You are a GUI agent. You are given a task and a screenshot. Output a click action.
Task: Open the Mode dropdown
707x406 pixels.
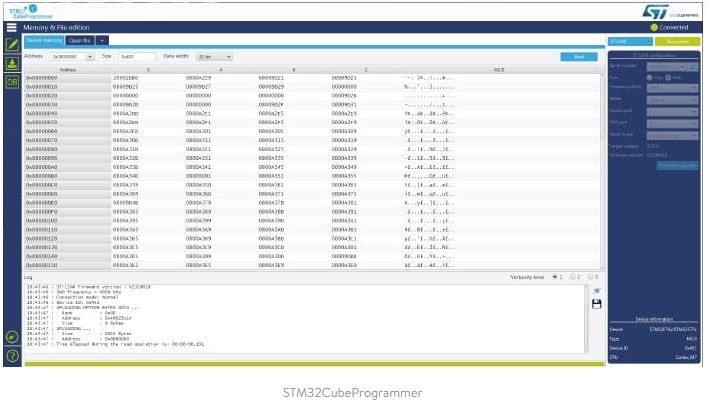click(x=672, y=100)
